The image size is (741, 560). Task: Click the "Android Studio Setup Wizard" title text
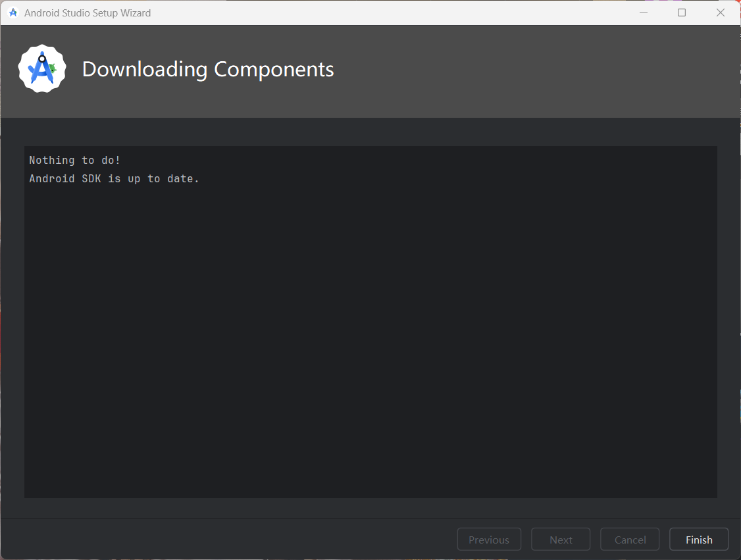[x=88, y=13]
